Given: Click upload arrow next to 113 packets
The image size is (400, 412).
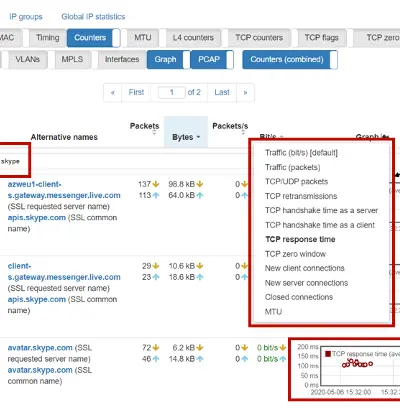Looking at the screenshot, I should pos(156,195).
